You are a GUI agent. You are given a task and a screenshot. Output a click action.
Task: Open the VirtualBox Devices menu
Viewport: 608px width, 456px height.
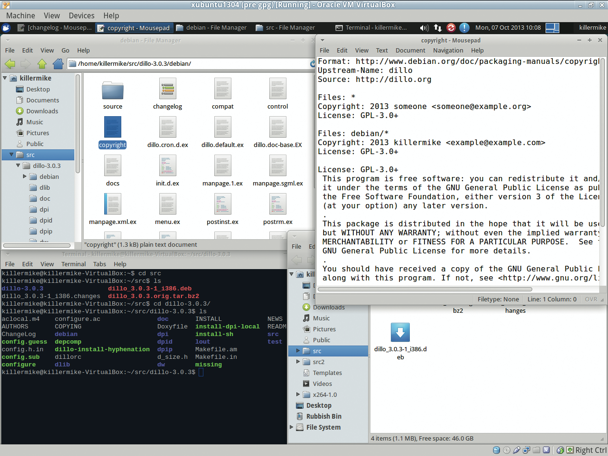coord(81,16)
